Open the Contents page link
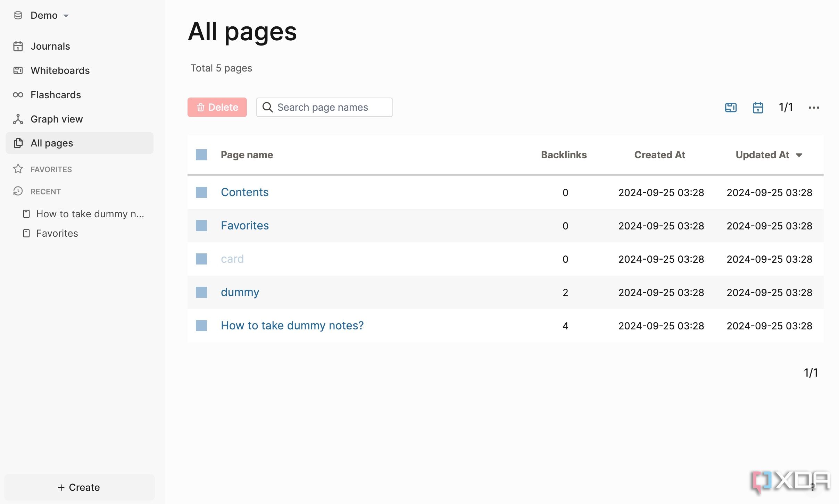The image size is (839, 504). 244,192
